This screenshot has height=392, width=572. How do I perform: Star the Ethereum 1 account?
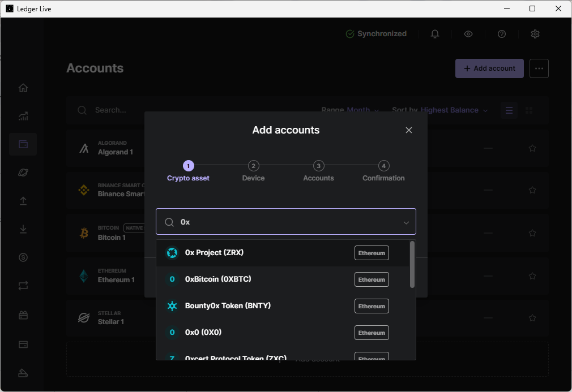[532, 276]
